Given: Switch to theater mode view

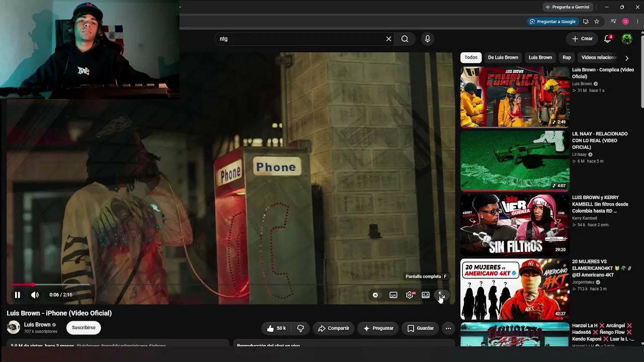Looking at the screenshot, I should [x=426, y=295].
